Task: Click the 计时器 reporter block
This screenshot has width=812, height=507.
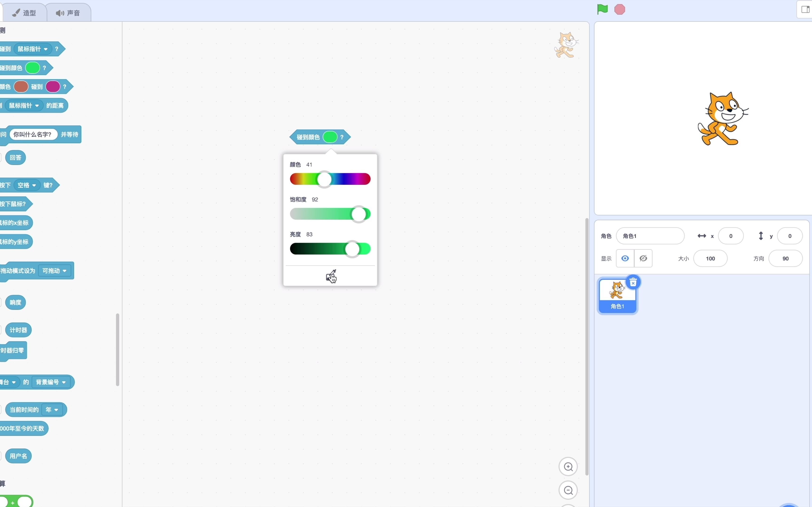Action: (19, 330)
